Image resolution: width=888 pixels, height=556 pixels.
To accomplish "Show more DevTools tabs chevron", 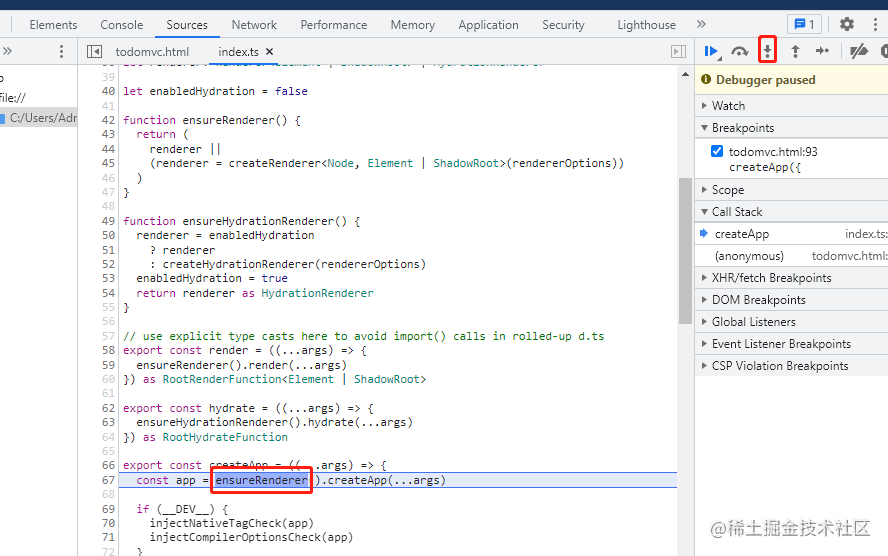I will coord(701,24).
